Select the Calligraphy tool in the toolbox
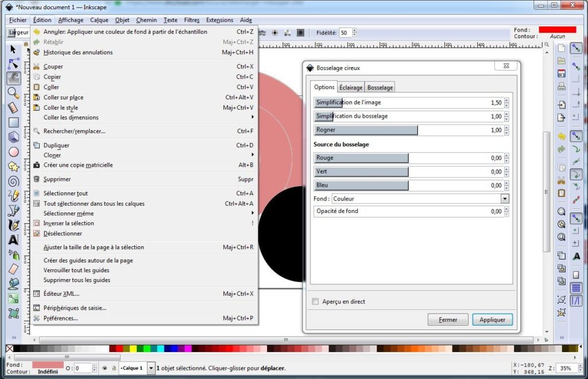The height and width of the screenshot is (379, 588). 13,225
